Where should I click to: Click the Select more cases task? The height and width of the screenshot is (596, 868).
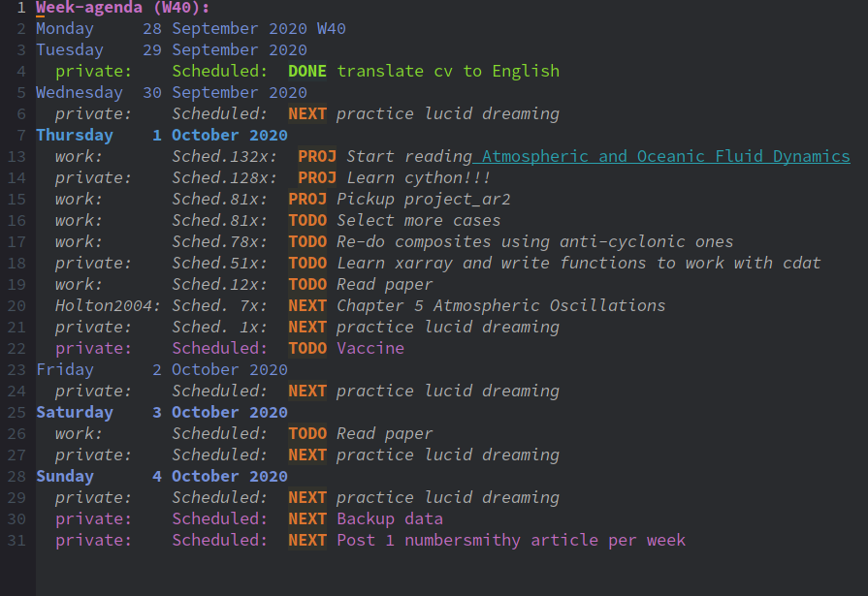(x=419, y=220)
